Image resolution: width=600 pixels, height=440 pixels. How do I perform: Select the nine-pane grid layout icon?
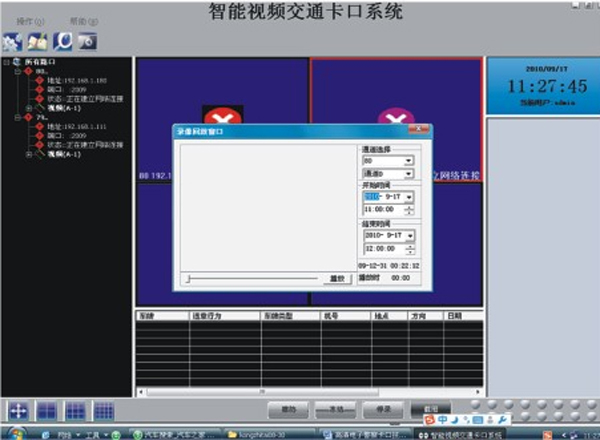click(75, 410)
